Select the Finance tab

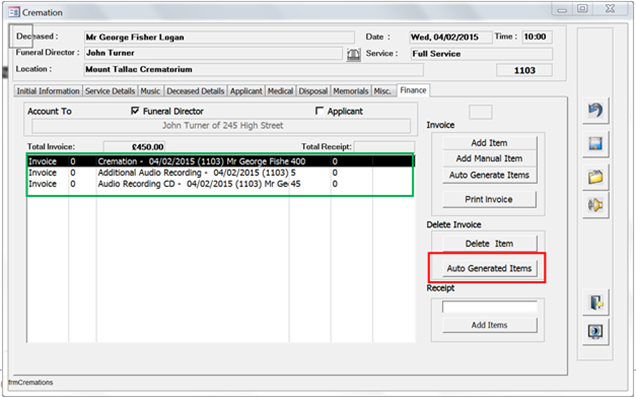coord(413,90)
